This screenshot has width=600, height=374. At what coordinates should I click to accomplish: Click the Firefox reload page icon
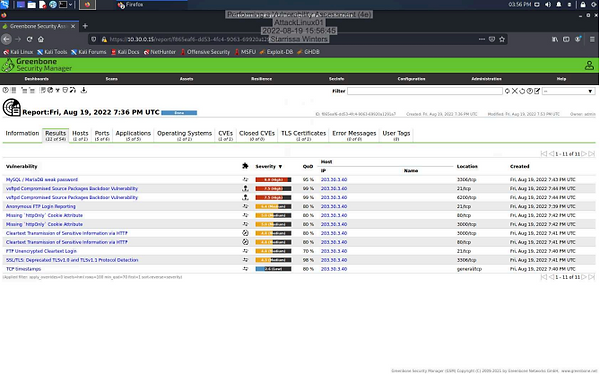tap(29, 39)
